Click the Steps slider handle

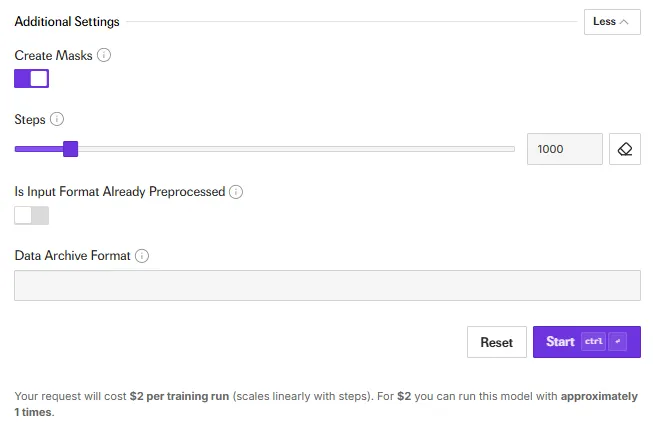[x=70, y=149]
